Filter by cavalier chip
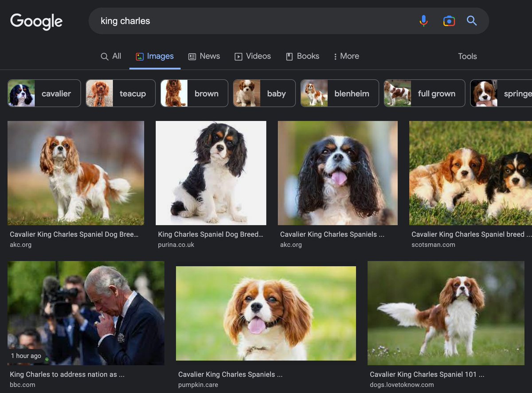 (44, 93)
